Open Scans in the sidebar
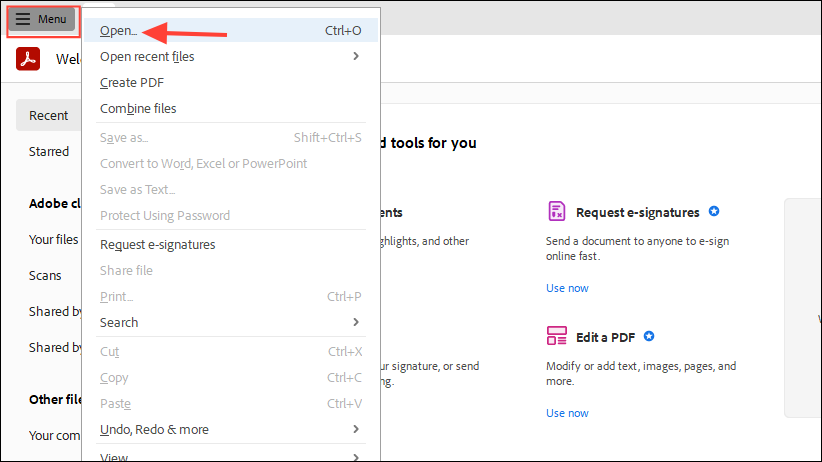 click(45, 276)
